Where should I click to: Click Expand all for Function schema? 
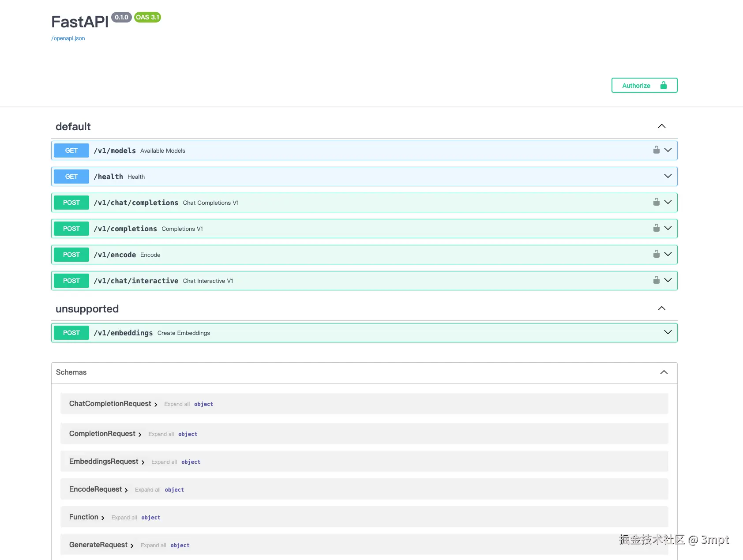tap(124, 518)
